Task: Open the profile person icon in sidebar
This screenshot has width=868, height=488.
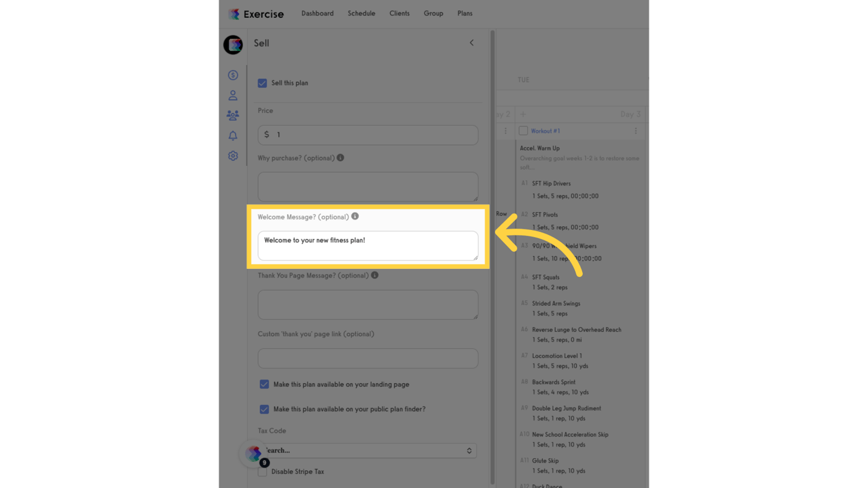Action: click(x=233, y=95)
